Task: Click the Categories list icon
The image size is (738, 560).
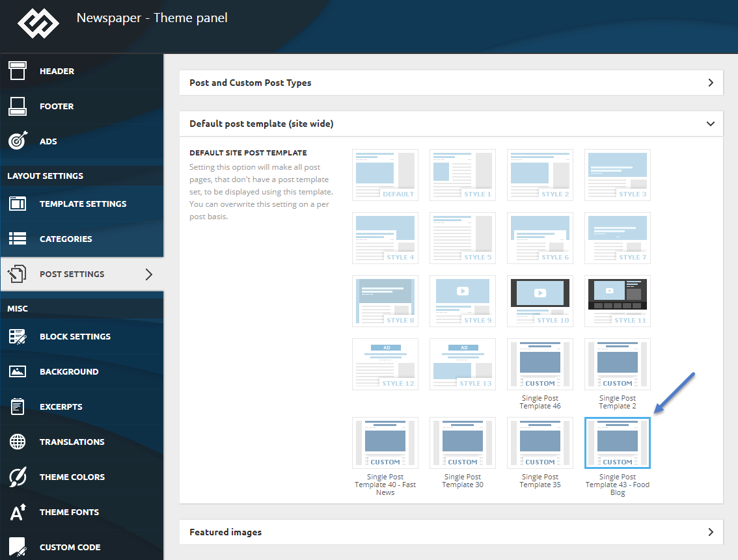Action: 18,239
